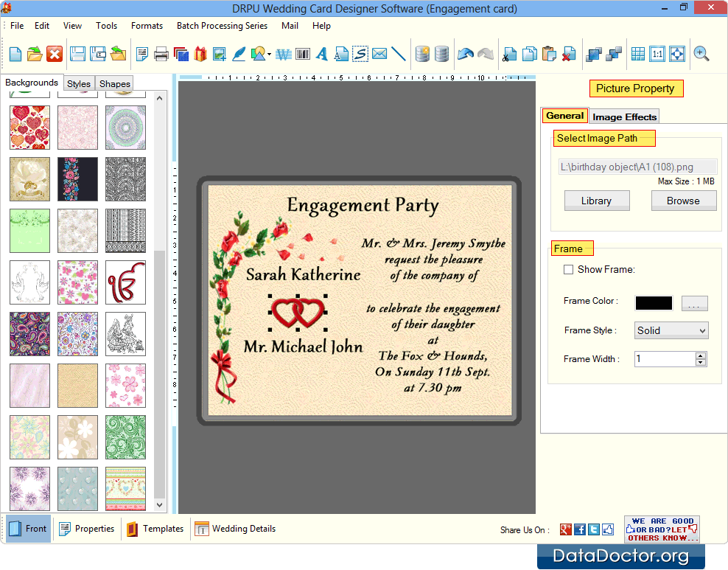The height and width of the screenshot is (570, 728).
Task: Cut selection with the scissors icon
Action: pyautogui.click(x=509, y=55)
